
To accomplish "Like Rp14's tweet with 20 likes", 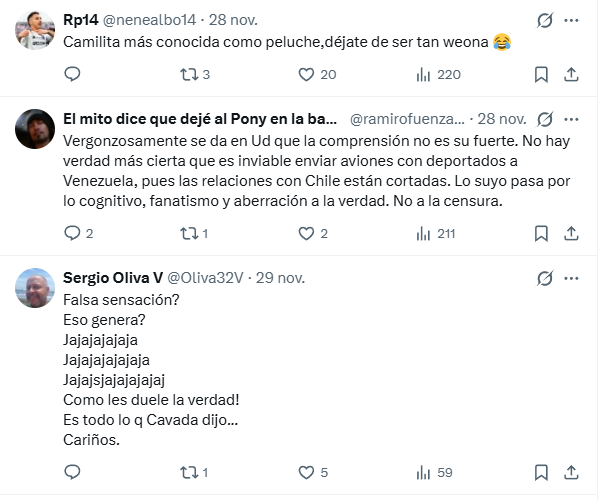I will (x=306, y=74).
